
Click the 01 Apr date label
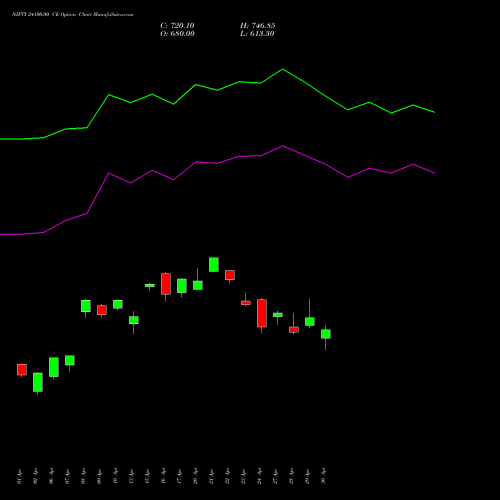point(19,477)
